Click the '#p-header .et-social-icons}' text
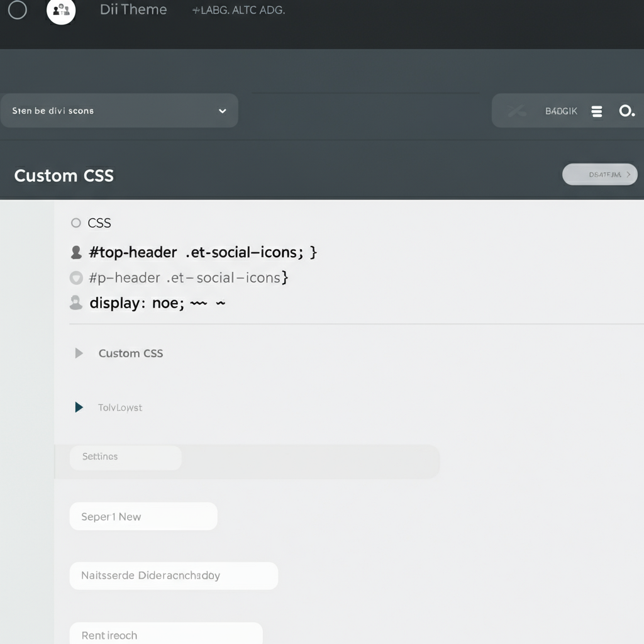Image resolution: width=644 pixels, height=644 pixels. click(189, 278)
